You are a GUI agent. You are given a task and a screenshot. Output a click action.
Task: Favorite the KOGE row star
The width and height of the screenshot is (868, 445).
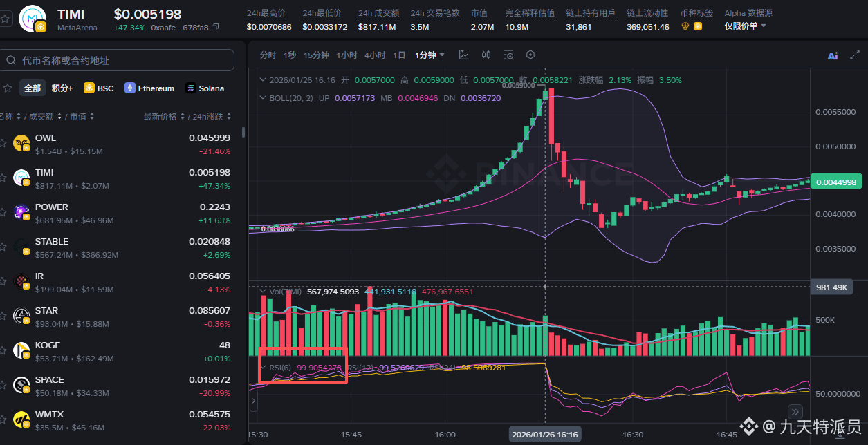pos(3,351)
